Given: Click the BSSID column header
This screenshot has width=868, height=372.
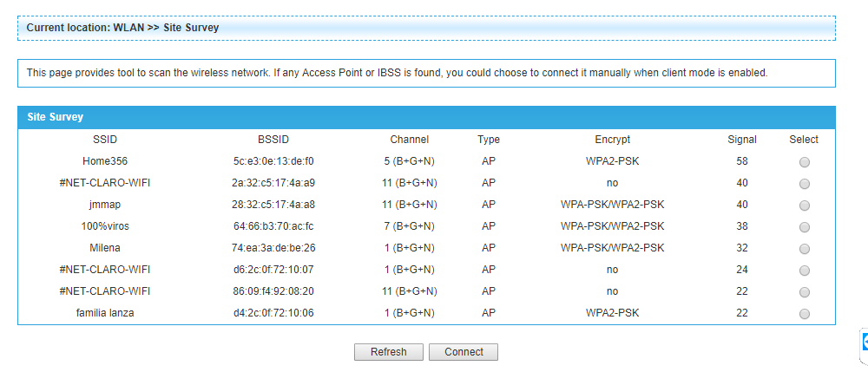Looking at the screenshot, I should [273, 140].
